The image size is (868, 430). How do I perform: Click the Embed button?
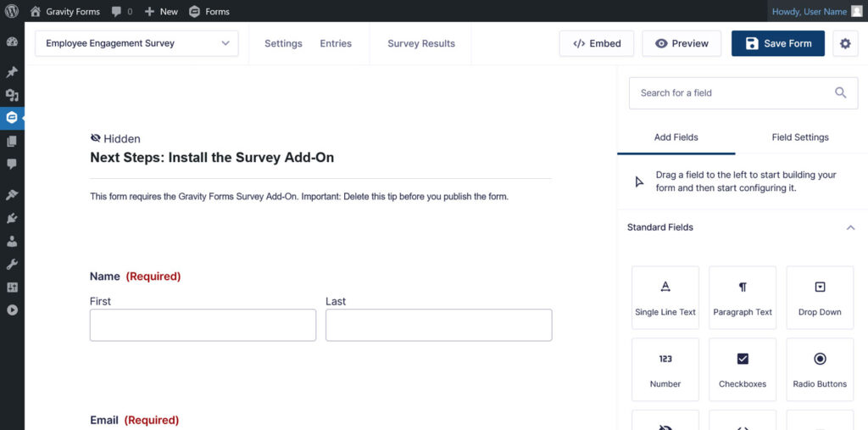pyautogui.click(x=597, y=43)
